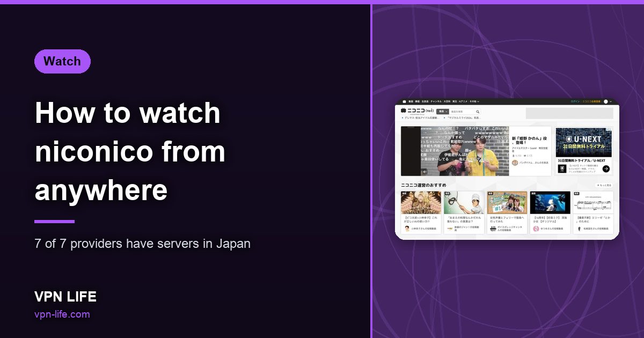The height and width of the screenshot is (338, 644).
Task: Open the ピコ太郎×小林幸子 video thumbnail
Action: point(421,203)
